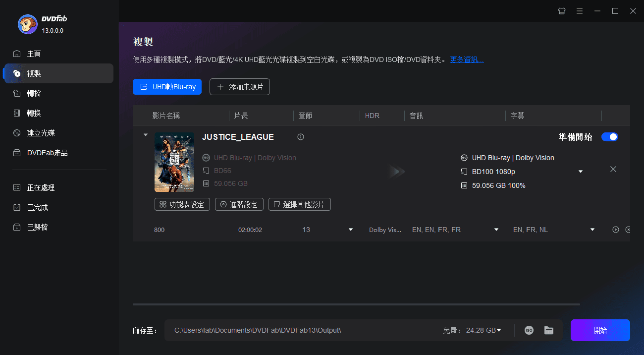Click title number 800
Image resolution: width=644 pixels, height=355 pixels.
(159, 230)
